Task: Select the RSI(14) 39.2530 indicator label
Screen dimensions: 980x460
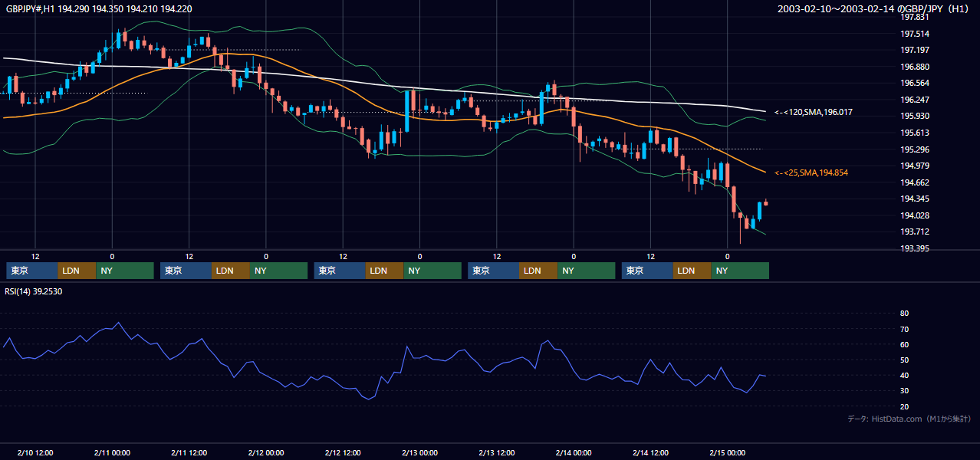Action: 33,291
